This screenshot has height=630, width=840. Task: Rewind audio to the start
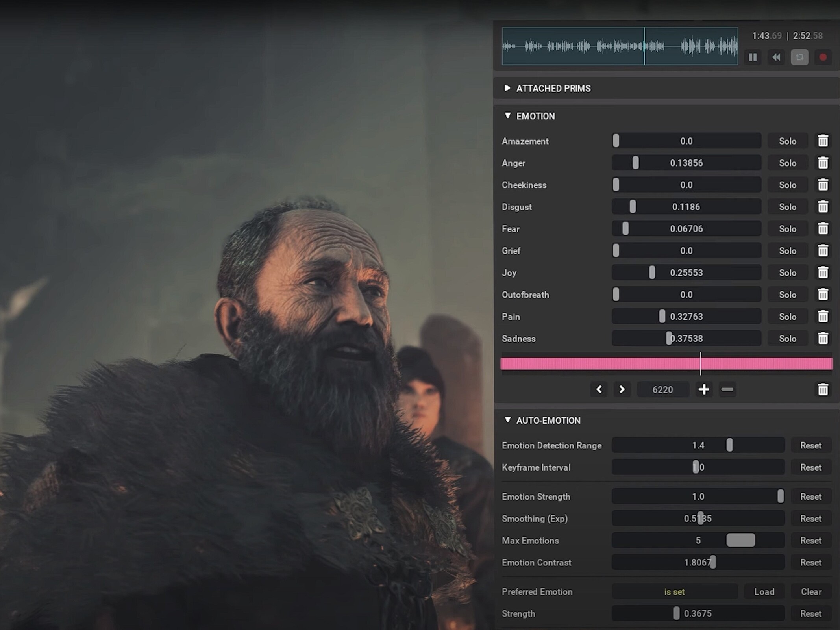776,57
